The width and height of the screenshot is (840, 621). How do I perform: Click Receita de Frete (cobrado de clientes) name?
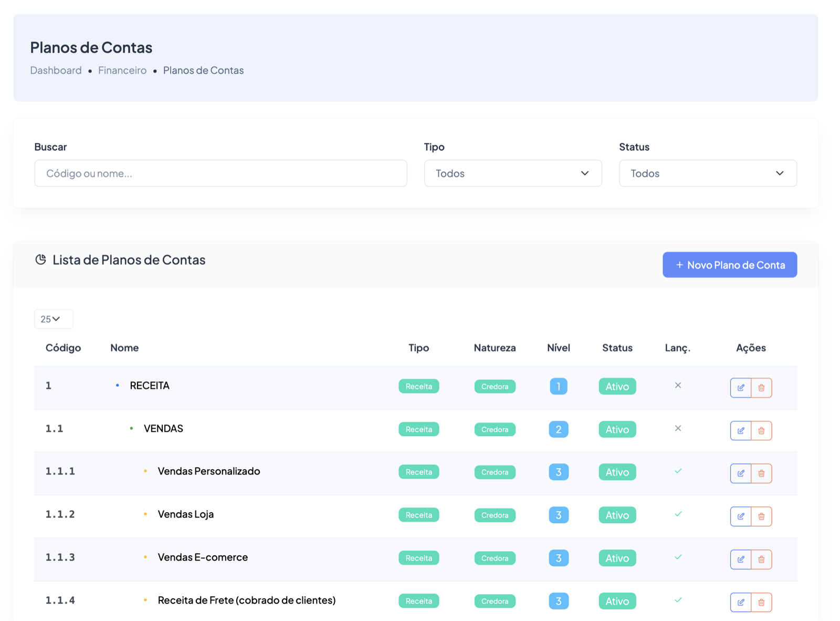[247, 600]
